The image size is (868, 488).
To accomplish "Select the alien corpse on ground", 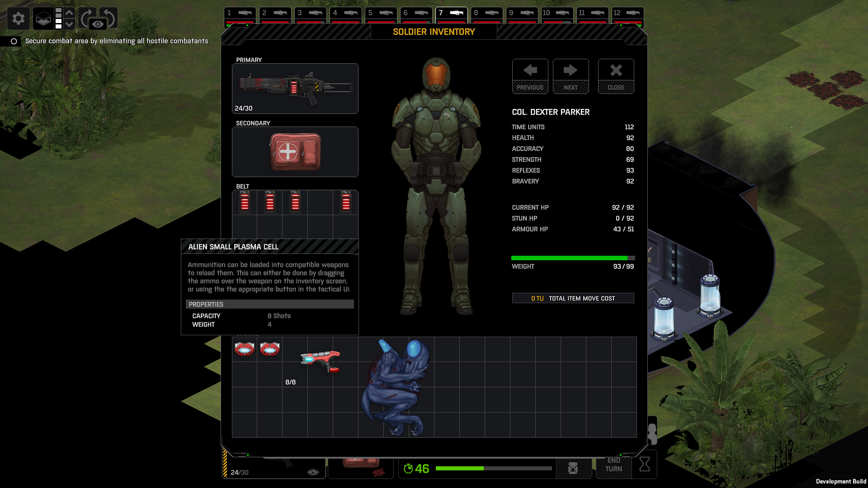I will [396, 387].
